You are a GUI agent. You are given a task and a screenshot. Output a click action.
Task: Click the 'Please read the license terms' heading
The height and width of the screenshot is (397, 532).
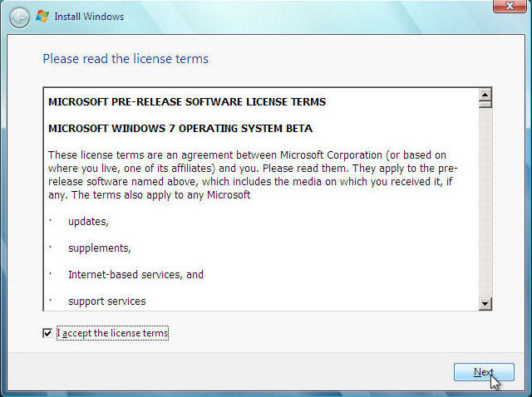(126, 59)
